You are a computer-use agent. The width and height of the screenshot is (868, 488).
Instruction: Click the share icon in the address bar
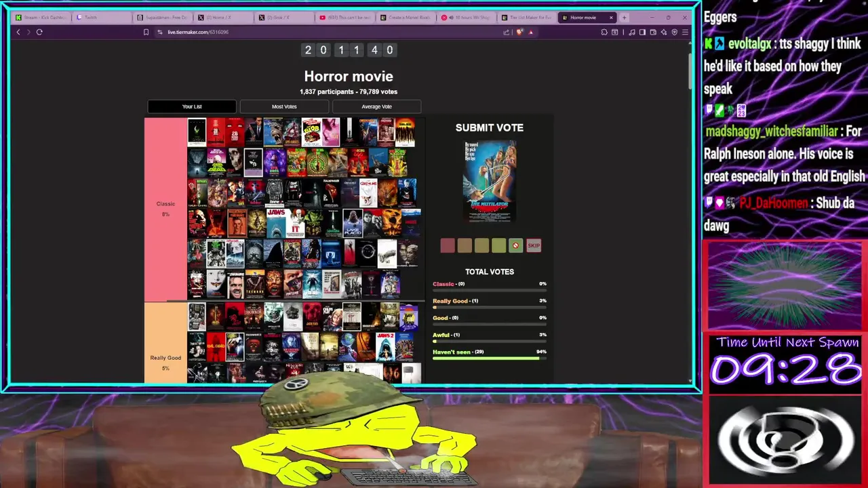[x=506, y=32]
